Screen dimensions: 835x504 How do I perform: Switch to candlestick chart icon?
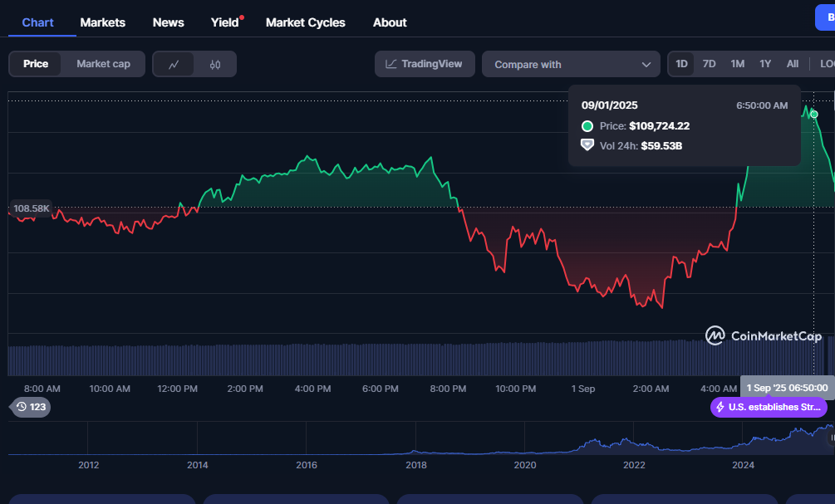[215, 64]
